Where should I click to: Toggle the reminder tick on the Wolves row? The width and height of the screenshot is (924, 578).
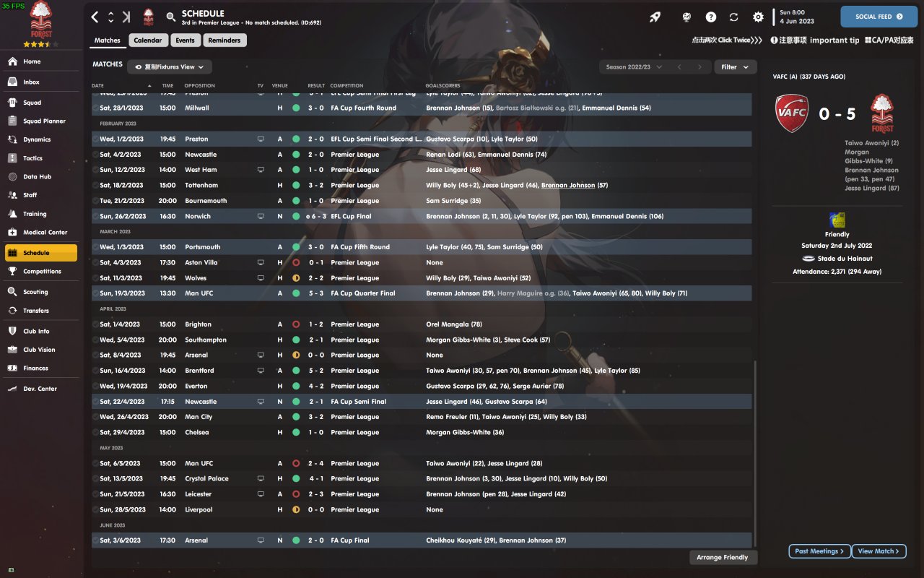(x=95, y=278)
